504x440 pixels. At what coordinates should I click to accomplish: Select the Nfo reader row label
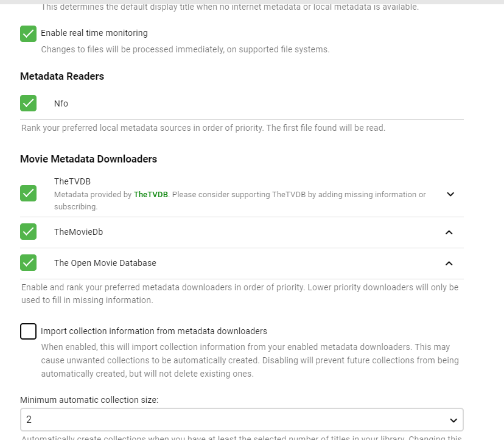[x=61, y=103]
